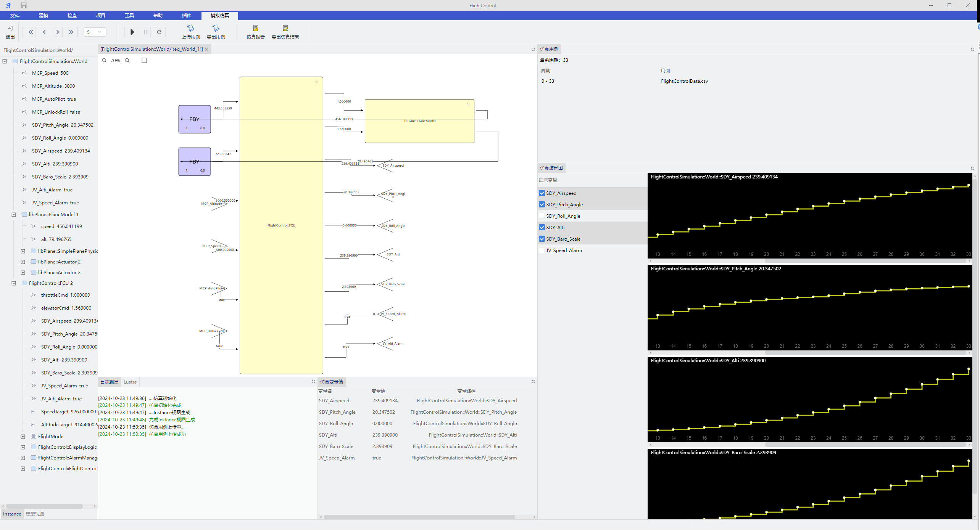Check the JV_Speed_Alarm waveform variable
This screenshot has width=980, height=530.
(542, 250)
